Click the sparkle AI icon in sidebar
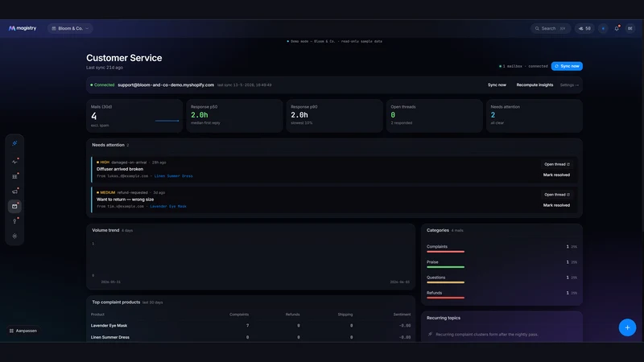This screenshot has height=362, width=644. coord(14,143)
